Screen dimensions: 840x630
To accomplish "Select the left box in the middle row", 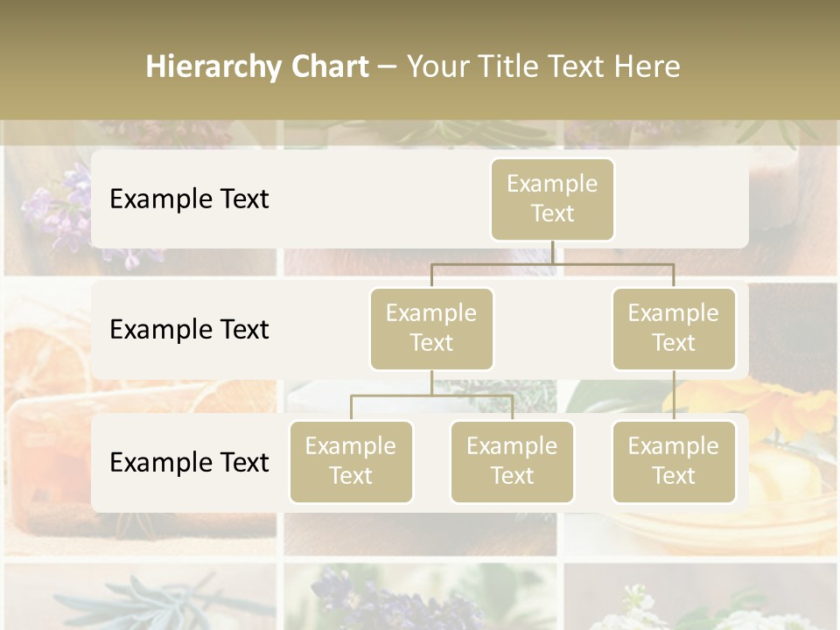I will pyautogui.click(x=431, y=328).
